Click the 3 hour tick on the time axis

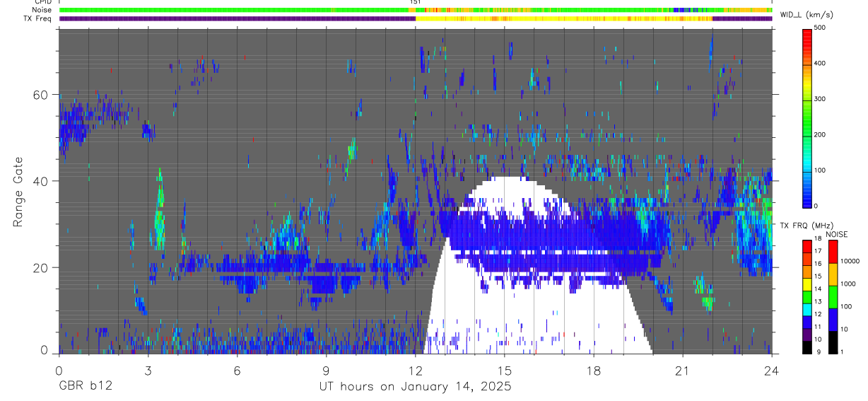(x=148, y=370)
